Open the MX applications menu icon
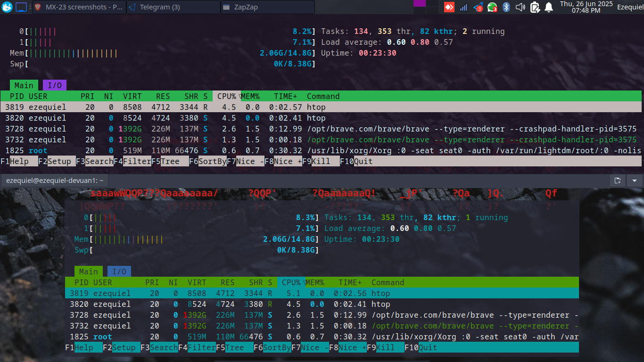Screen dimensions: 644x362 point(7,7)
